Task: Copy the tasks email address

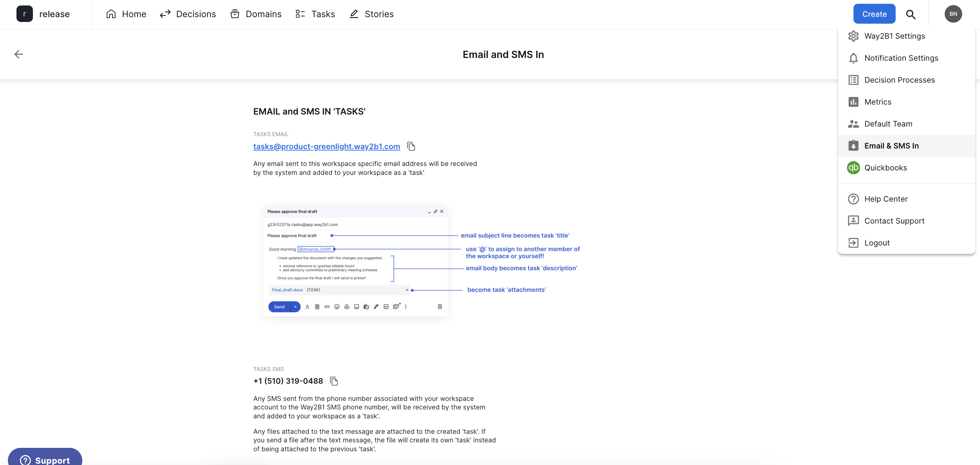Action: click(411, 146)
